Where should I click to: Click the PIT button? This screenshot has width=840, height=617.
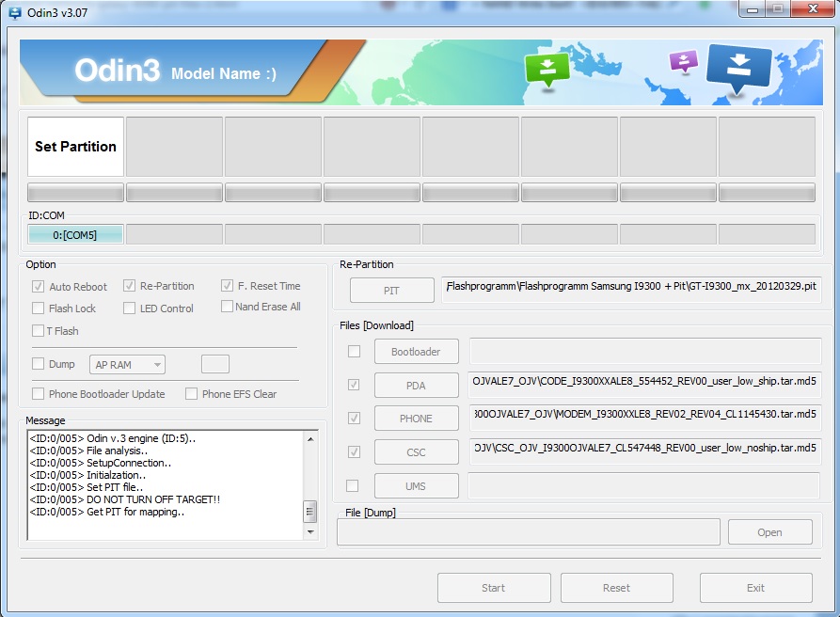coord(391,291)
